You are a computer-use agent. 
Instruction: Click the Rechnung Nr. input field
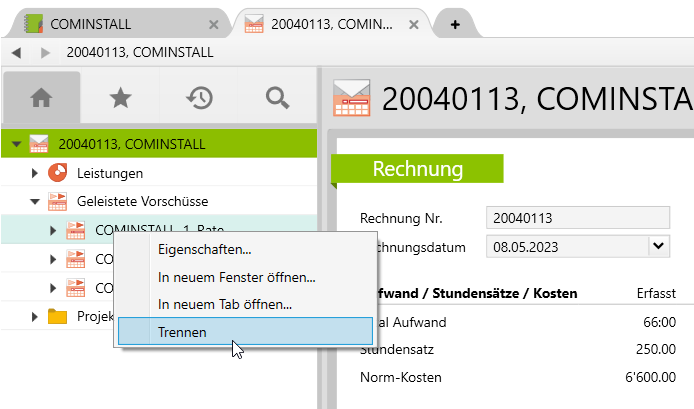[576, 218]
